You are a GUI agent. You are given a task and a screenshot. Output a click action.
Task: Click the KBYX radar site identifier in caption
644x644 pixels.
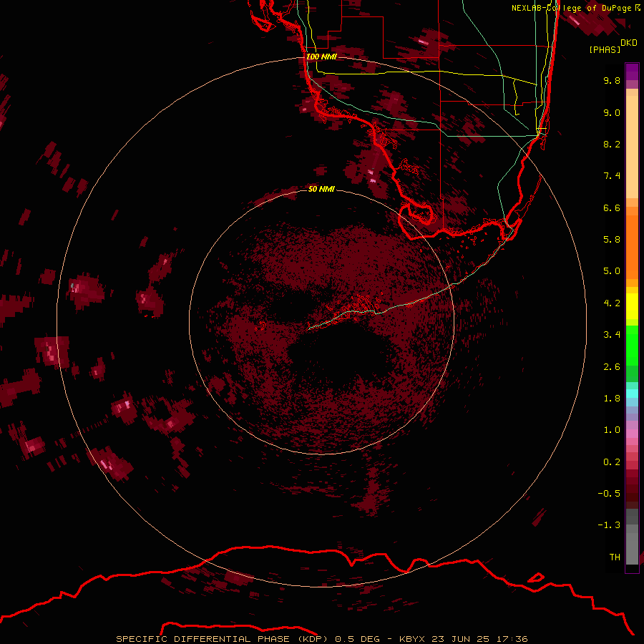(x=412, y=639)
